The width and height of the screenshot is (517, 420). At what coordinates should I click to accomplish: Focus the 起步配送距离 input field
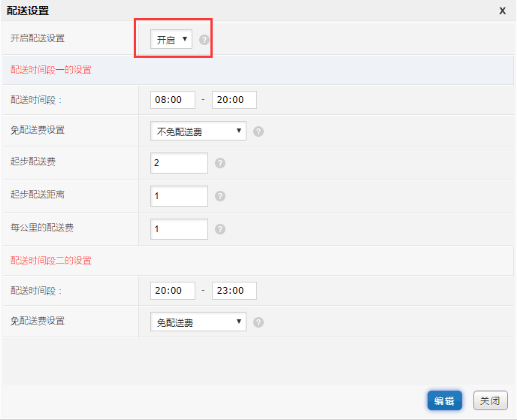[179, 196]
